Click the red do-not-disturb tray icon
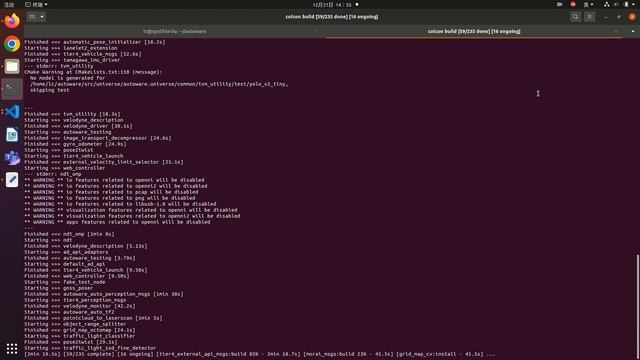 (x=573, y=4)
